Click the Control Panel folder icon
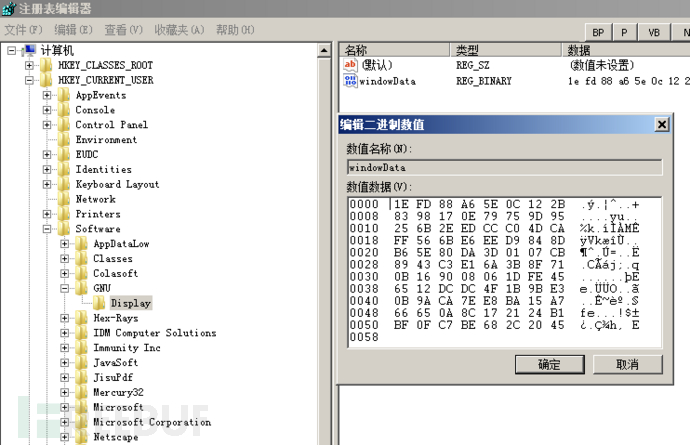The height and width of the screenshot is (445, 690). pos(65,125)
